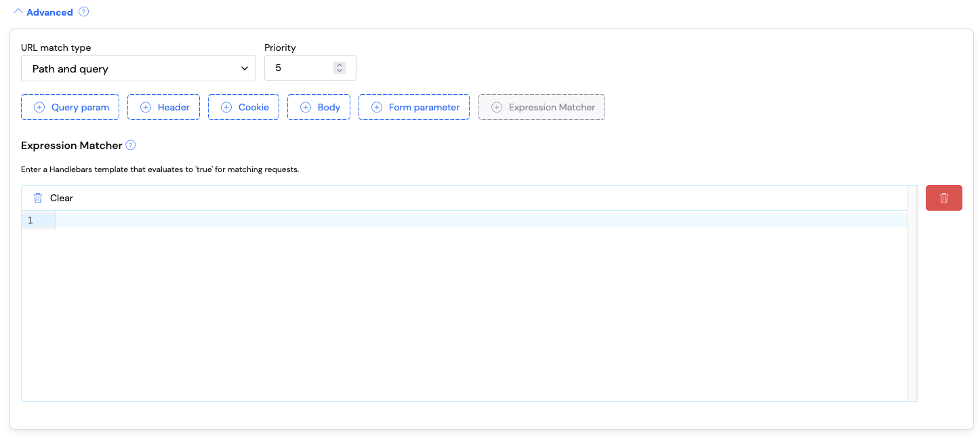Click the plus icon on Form parameter
980x437 pixels.
(376, 106)
